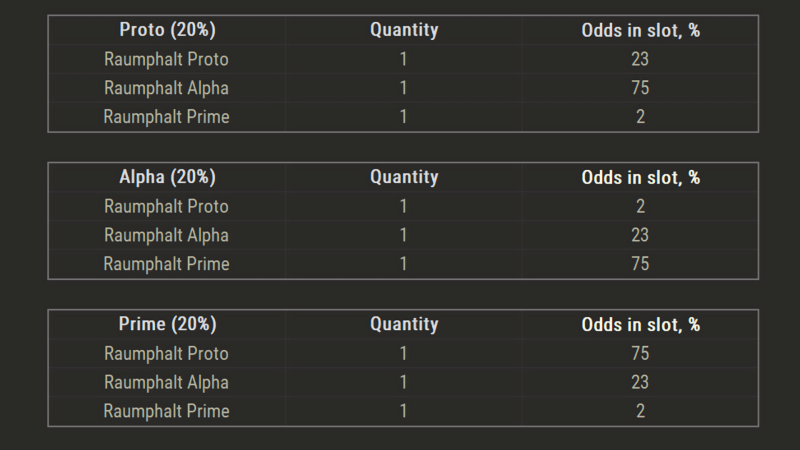
Task: Click the 75 odds value in Proto (20%) table
Action: pyautogui.click(x=640, y=88)
